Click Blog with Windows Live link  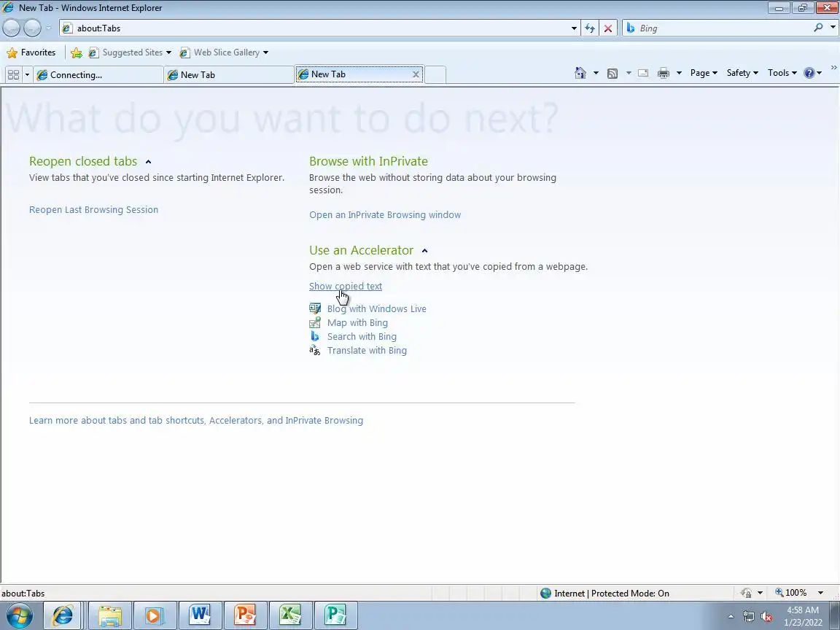[376, 308]
